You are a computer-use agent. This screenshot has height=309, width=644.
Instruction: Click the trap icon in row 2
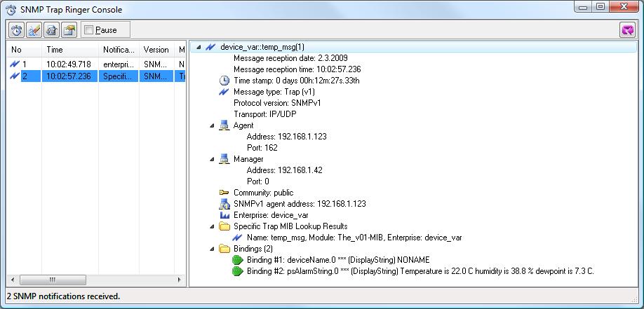coord(15,76)
